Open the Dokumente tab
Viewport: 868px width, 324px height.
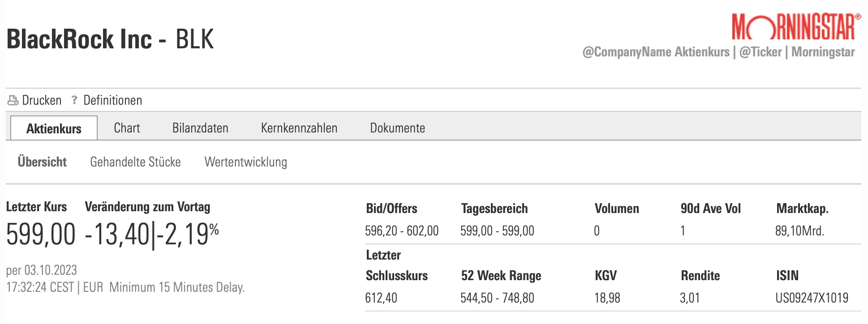pos(397,128)
